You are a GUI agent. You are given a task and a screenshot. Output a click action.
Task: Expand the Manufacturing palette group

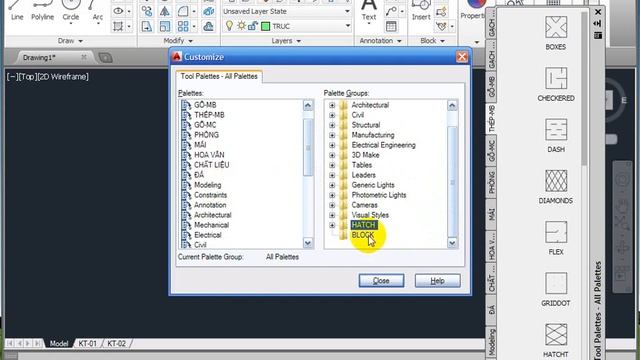332,135
